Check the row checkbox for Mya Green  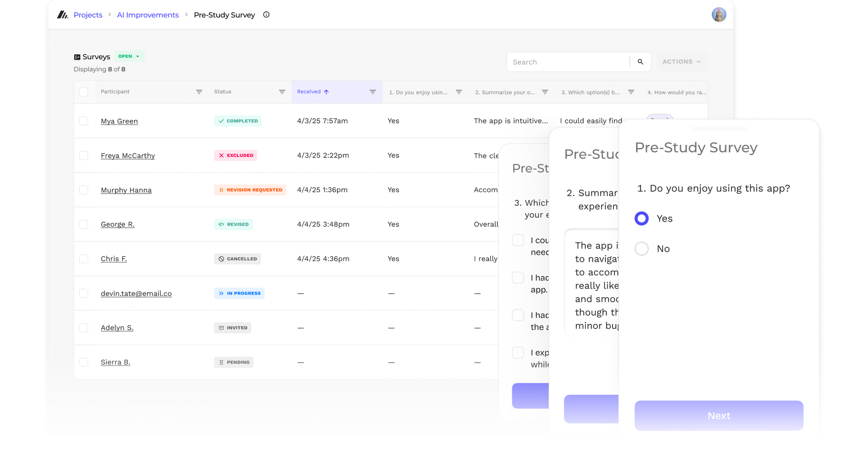[x=84, y=121]
